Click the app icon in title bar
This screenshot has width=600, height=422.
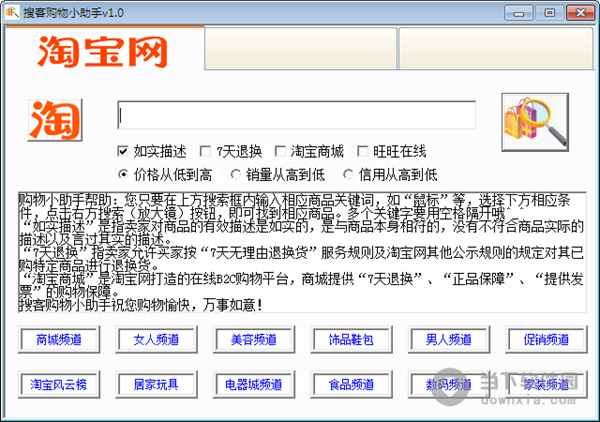coord(11,12)
